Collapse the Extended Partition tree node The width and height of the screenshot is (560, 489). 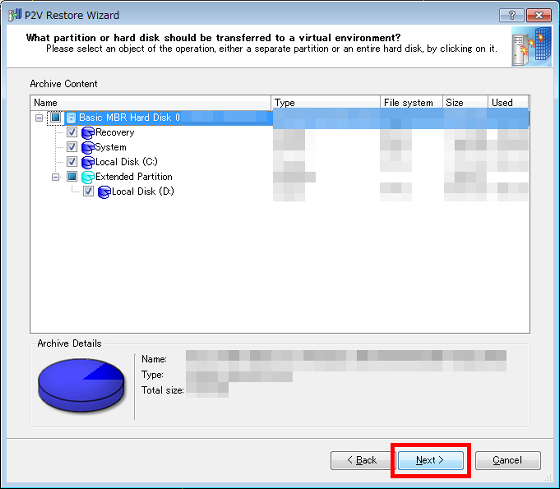(55, 177)
